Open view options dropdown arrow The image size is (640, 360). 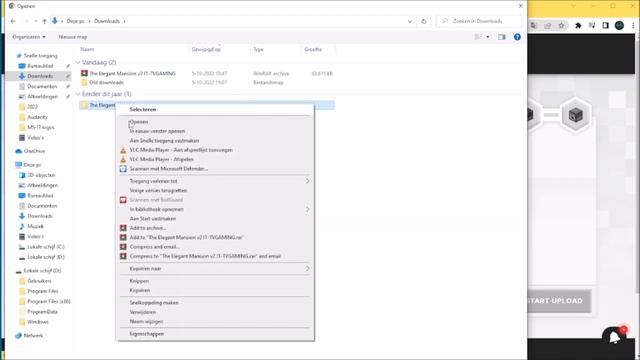point(487,37)
